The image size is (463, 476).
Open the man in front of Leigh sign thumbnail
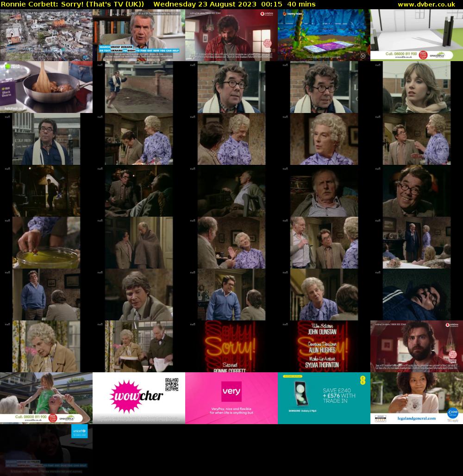46,139
